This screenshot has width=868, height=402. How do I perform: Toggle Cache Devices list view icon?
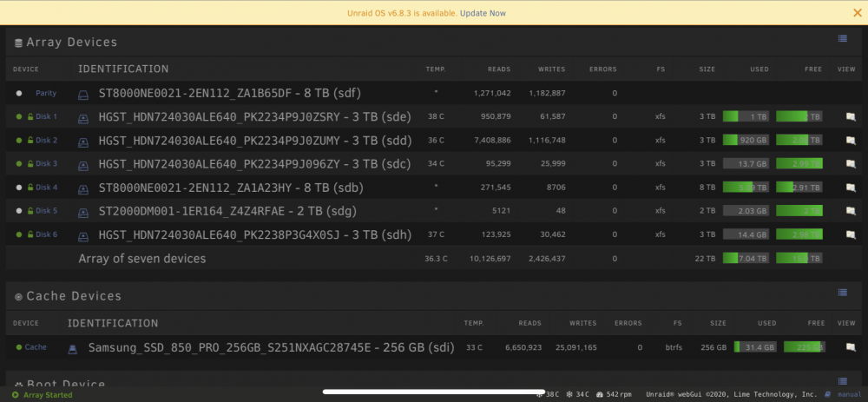[843, 293]
